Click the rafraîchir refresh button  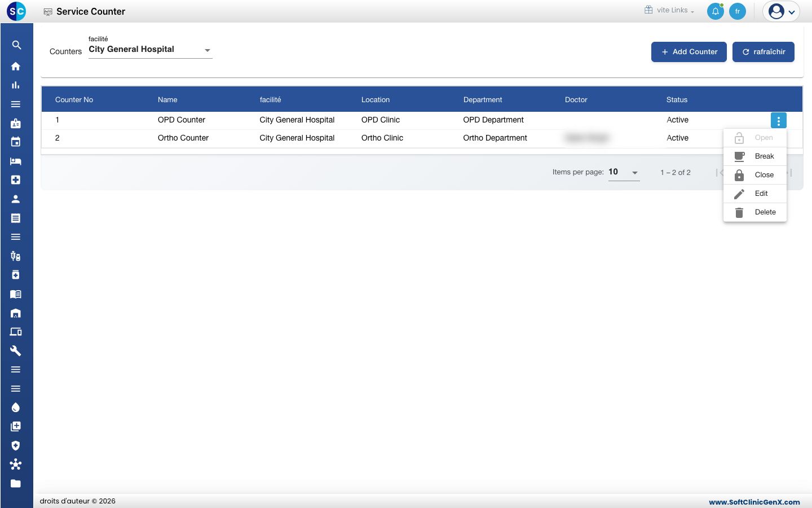764,52
